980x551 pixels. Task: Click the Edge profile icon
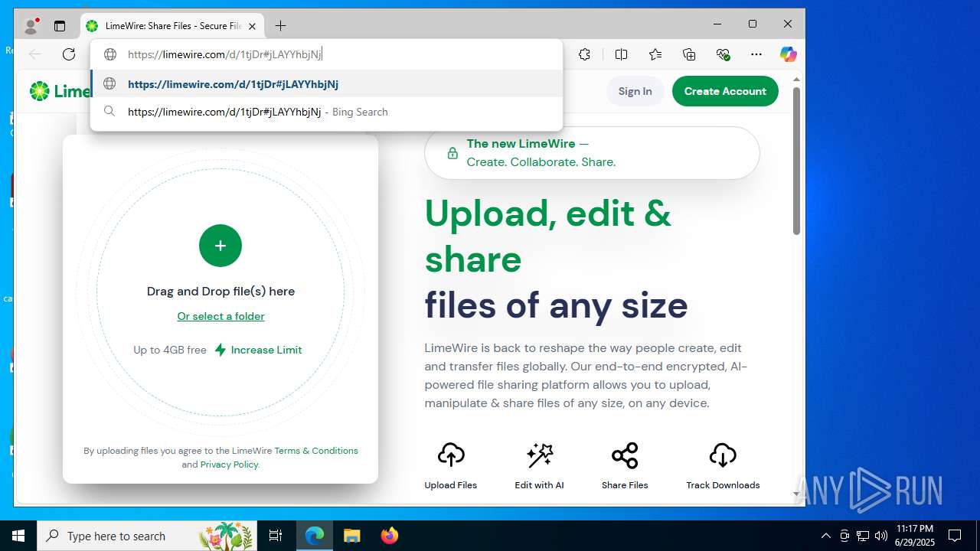click(31, 25)
